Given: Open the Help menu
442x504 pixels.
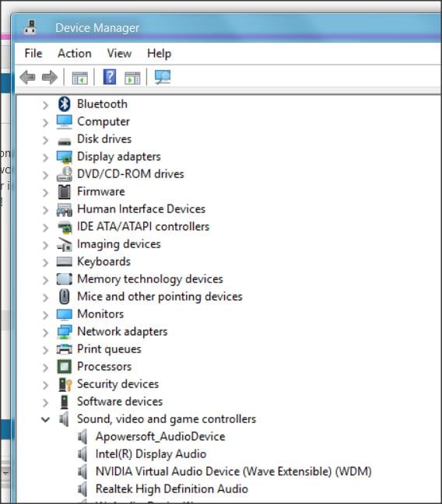Looking at the screenshot, I should click(159, 54).
